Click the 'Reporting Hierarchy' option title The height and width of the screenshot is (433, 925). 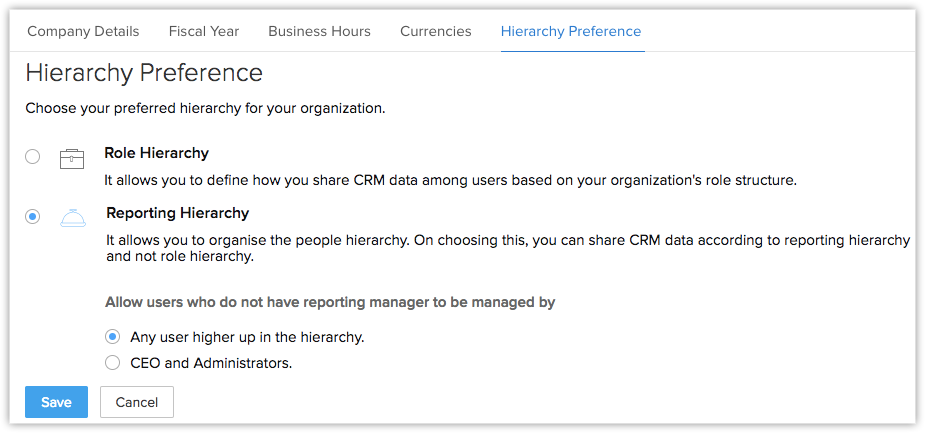pos(178,213)
